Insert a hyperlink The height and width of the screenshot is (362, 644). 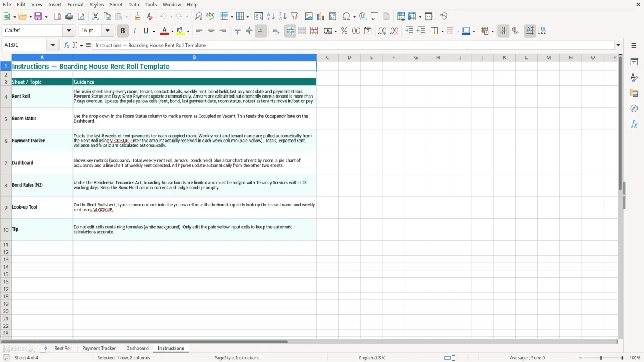[x=363, y=17]
